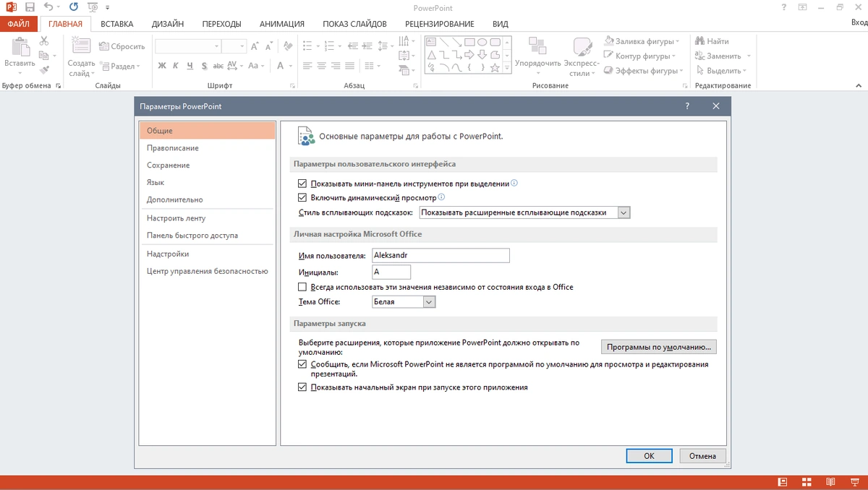Click the Reading view icon in status bar
This screenshot has height=490, width=868.
pyautogui.click(x=831, y=482)
